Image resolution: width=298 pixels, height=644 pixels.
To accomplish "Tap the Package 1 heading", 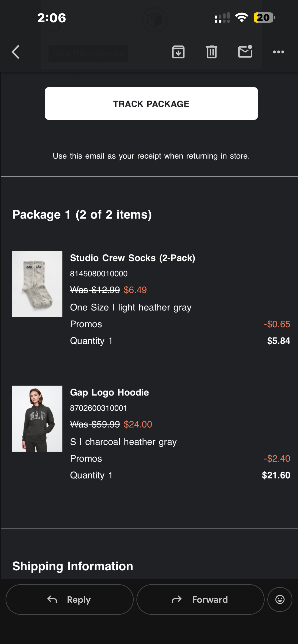I will [82, 214].
